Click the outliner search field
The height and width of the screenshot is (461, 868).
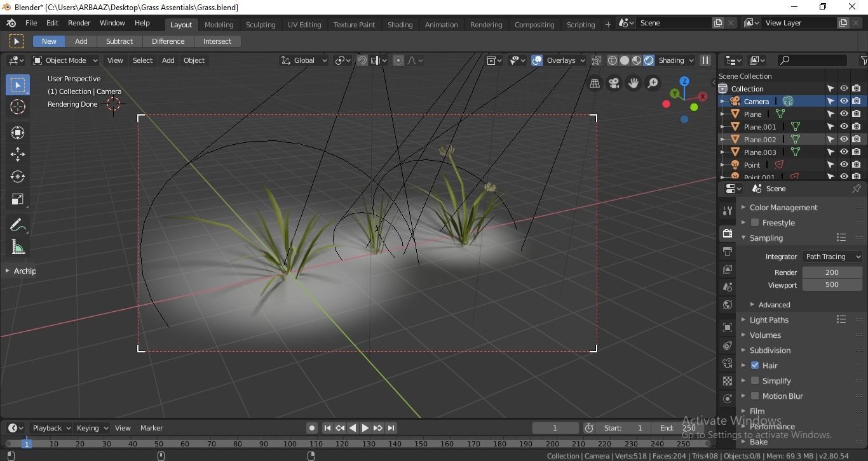[x=813, y=60]
